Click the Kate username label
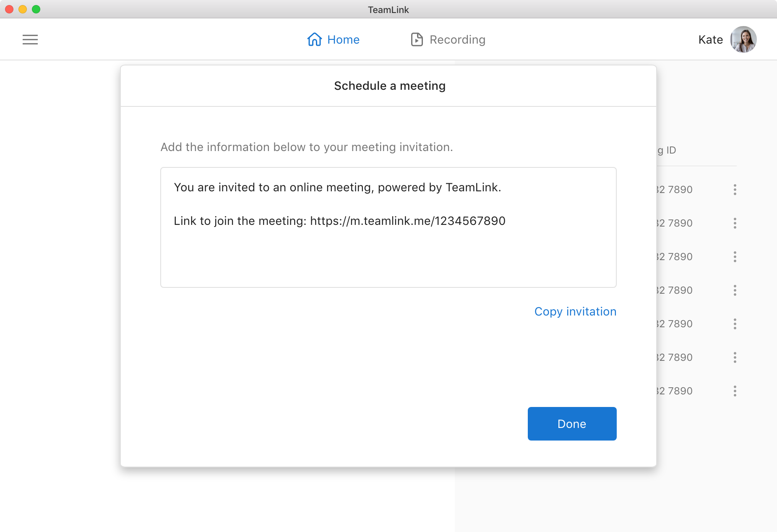 tap(711, 40)
